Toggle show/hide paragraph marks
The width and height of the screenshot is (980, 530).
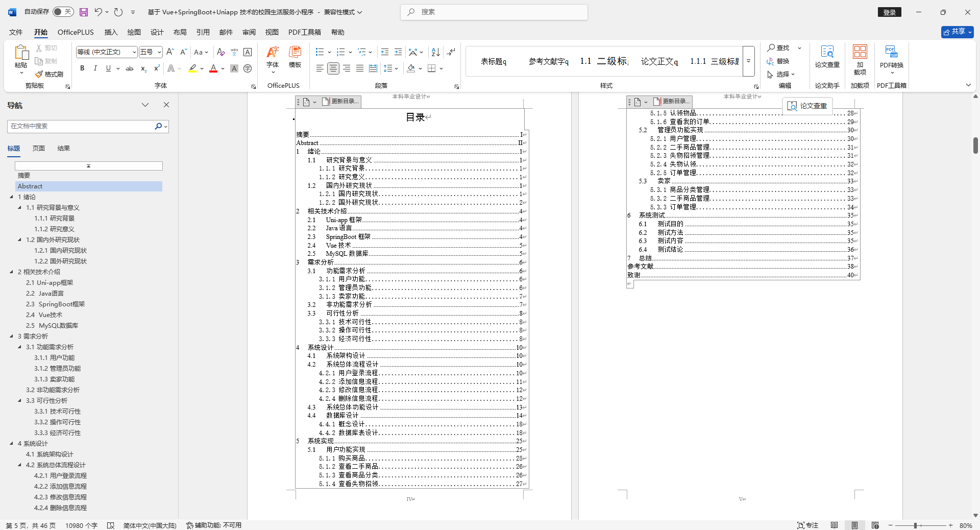tap(451, 52)
